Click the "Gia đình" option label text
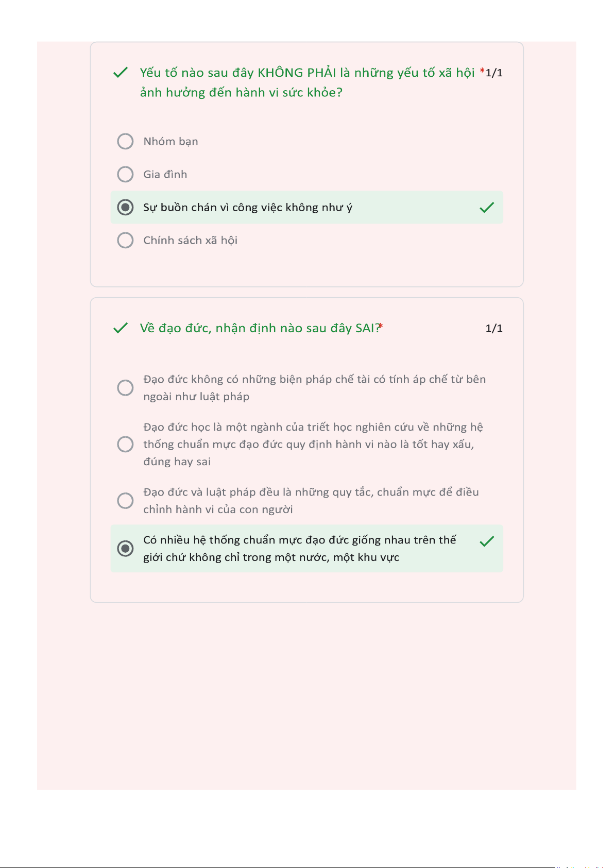The width and height of the screenshot is (614, 868). point(165,175)
